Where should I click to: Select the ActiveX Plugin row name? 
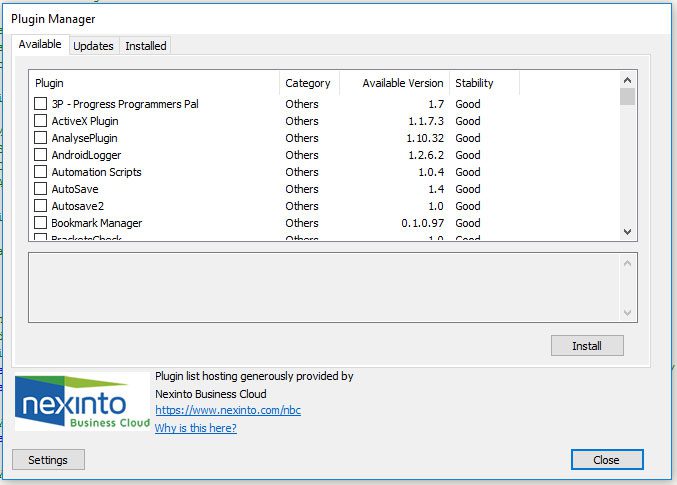click(x=85, y=121)
